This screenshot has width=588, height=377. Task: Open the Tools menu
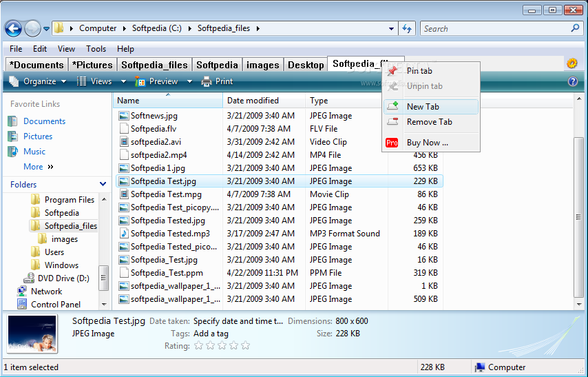[96, 49]
